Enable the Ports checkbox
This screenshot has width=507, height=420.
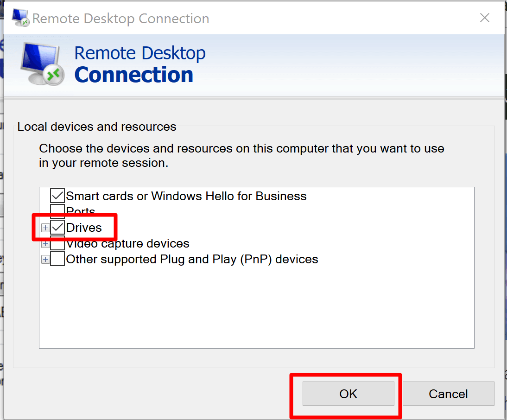[x=57, y=211]
